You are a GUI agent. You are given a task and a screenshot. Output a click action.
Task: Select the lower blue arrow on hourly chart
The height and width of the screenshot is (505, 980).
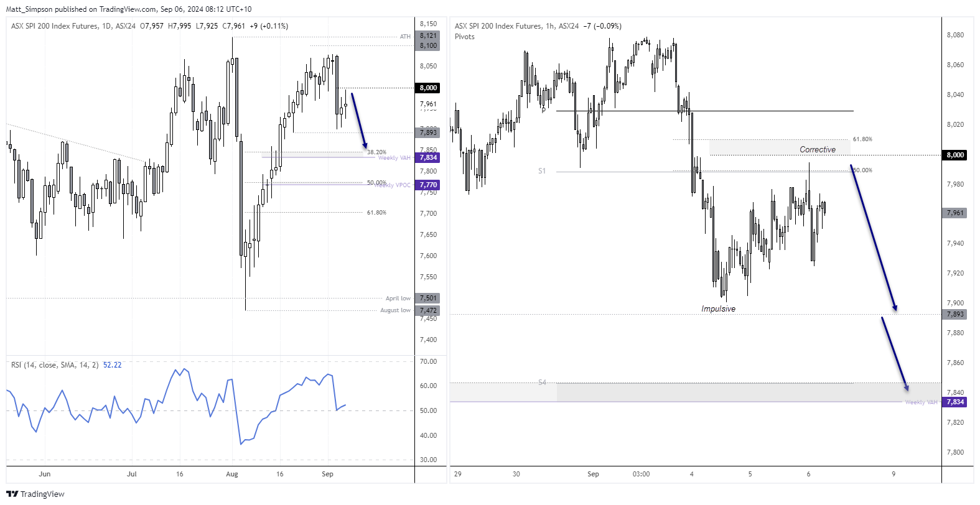click(895, 354)
